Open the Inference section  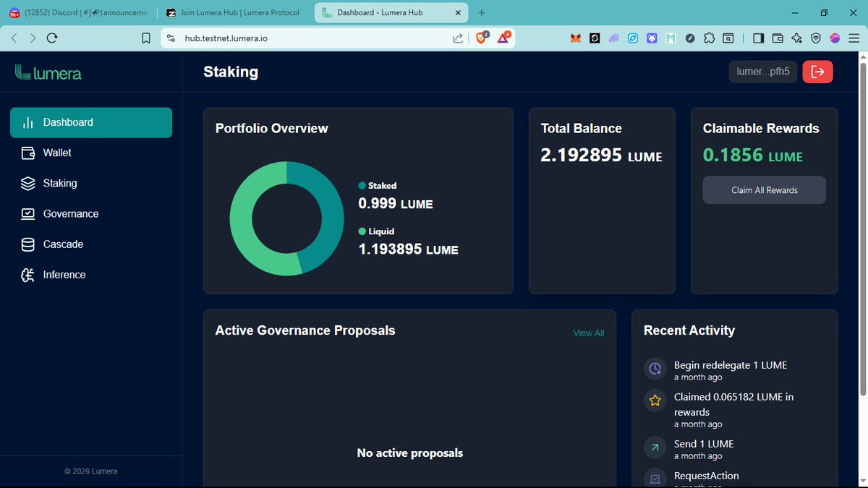tap(91, 274)
